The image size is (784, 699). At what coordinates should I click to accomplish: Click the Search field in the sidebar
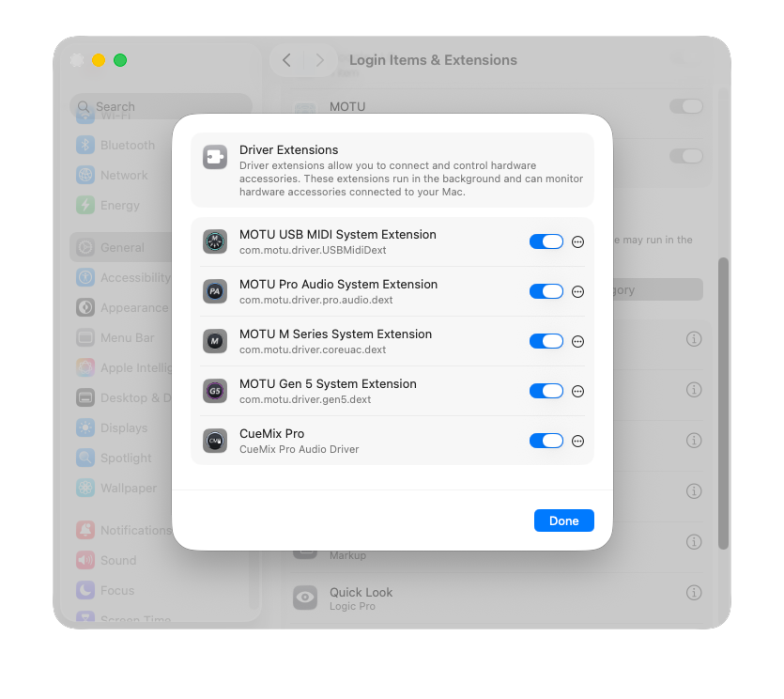point(160,106)
